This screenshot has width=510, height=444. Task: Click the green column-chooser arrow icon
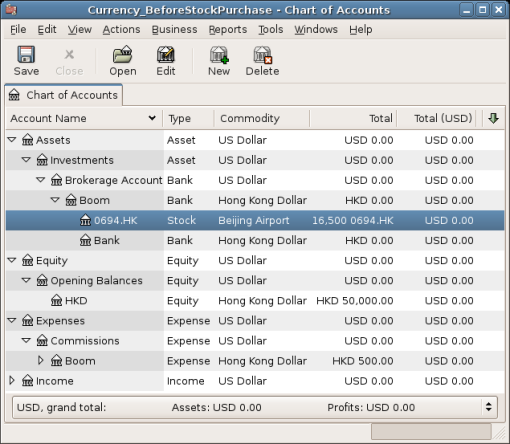point(493,118)
